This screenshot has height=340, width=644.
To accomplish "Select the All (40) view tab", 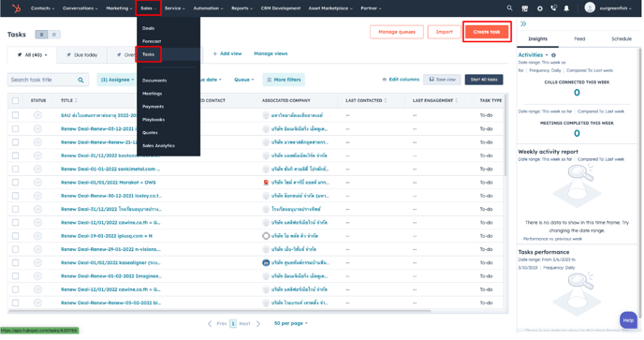I will coord(33,55).
